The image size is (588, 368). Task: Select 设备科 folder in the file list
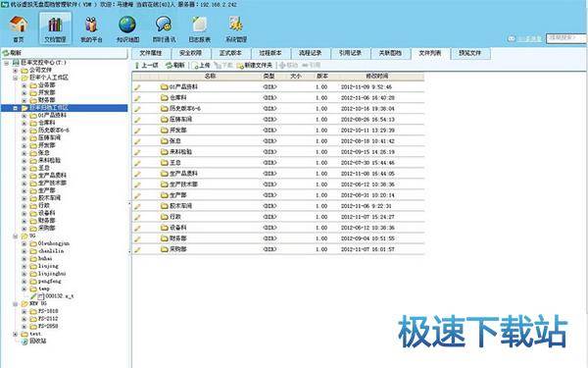point(173,228)
